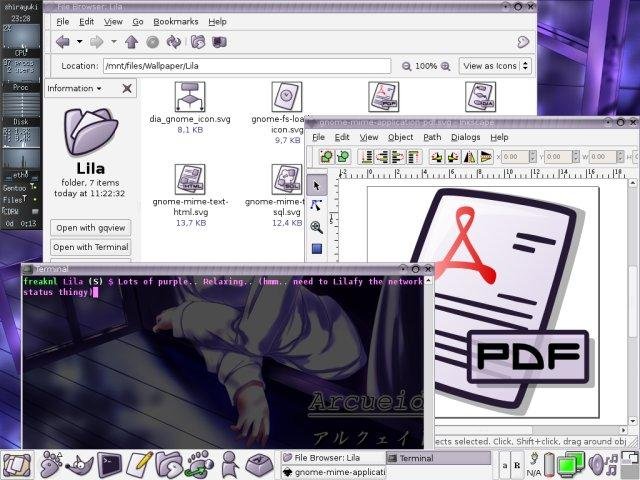Close the Information side pane
The width and height of the screenshot is (640, 480).
click(x=127, y=88)
